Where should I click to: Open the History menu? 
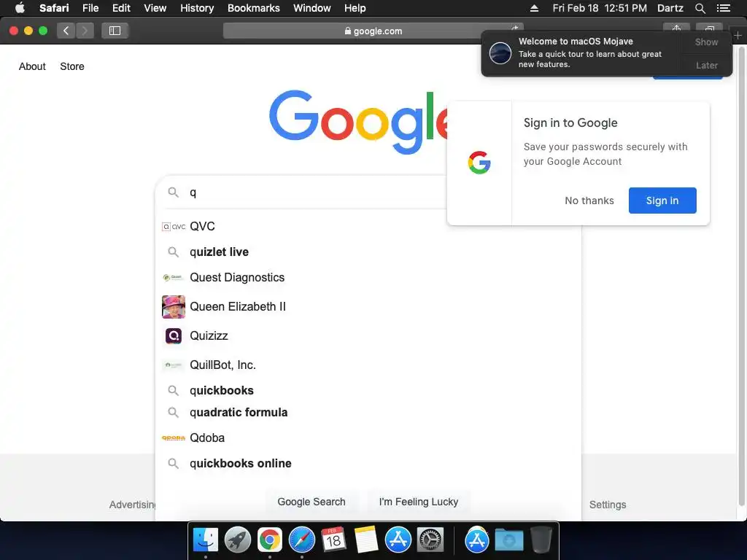click(197, 8)
